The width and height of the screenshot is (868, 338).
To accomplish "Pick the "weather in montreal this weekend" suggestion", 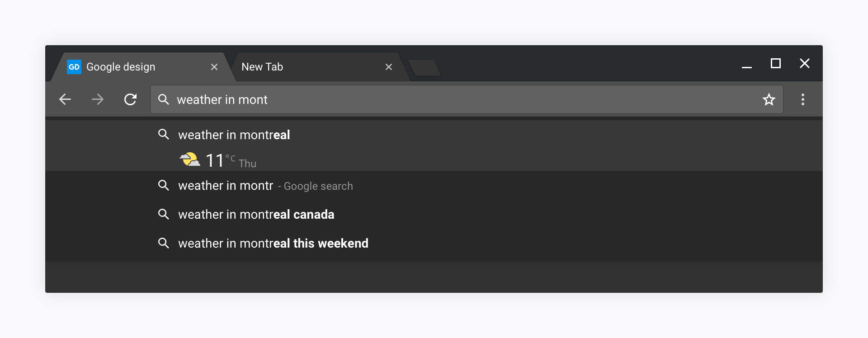I will pyautogui.click(x=273, y=244).
